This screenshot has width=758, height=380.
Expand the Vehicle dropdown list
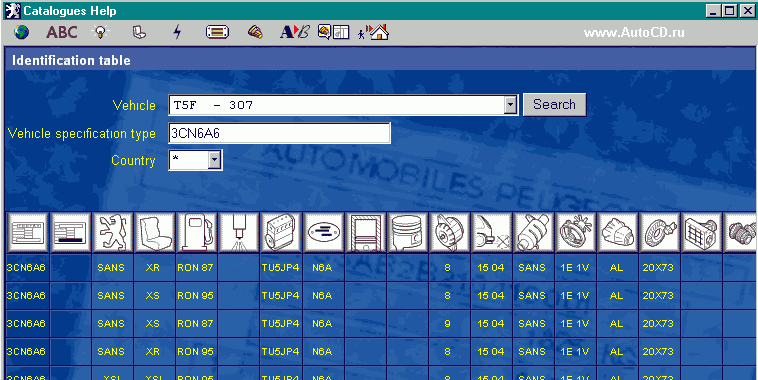click(x=510, y=105)
